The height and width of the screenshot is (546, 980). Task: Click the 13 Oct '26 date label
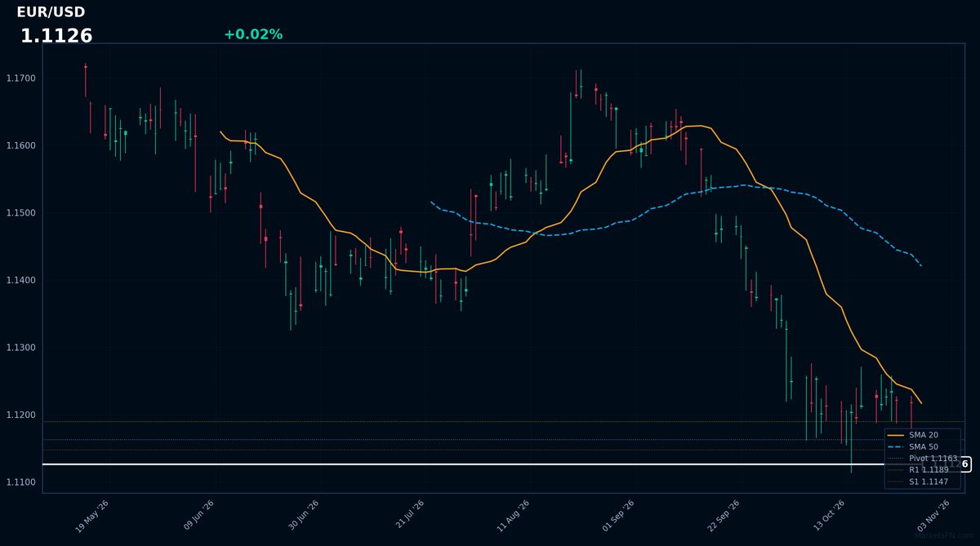828,516
